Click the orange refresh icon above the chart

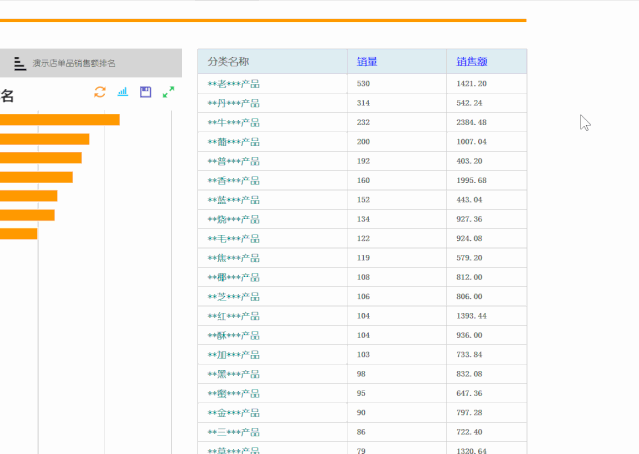tap(100, 92)
